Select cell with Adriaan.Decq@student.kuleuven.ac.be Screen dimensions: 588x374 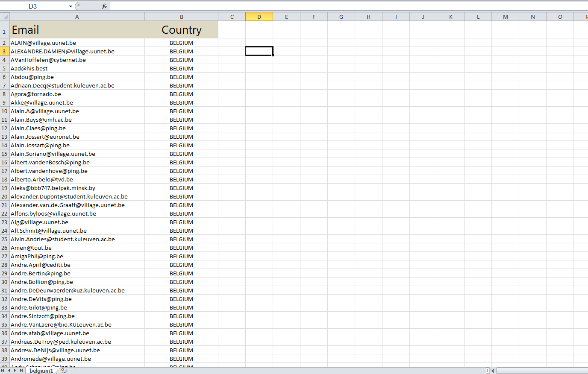pos(77,85)
